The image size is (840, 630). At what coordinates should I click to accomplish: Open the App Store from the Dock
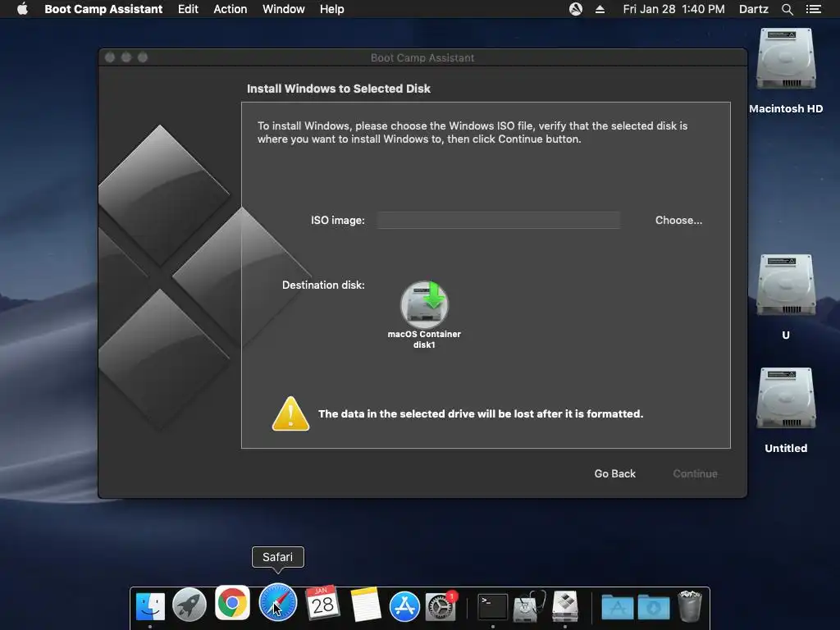pos(404,606)
